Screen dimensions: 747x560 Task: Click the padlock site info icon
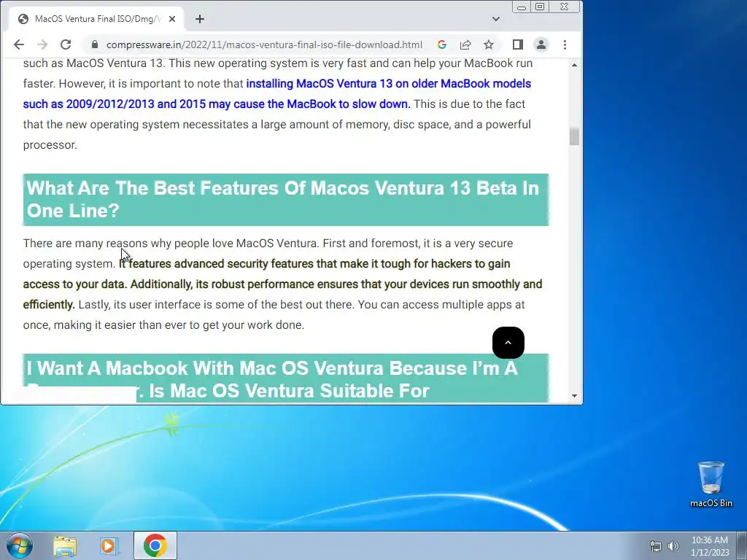pyautogui.click(x=95, y=44)
